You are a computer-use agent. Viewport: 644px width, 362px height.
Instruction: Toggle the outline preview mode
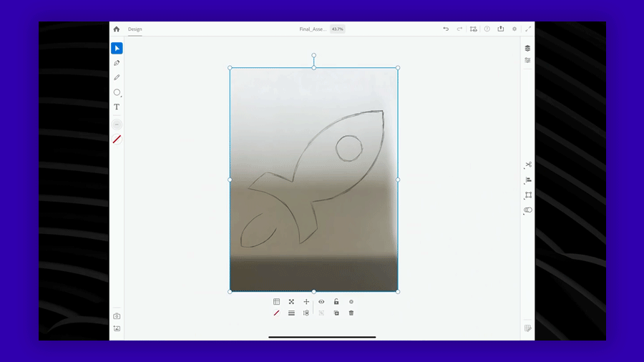pyautogui.click(x=473, y=29)
